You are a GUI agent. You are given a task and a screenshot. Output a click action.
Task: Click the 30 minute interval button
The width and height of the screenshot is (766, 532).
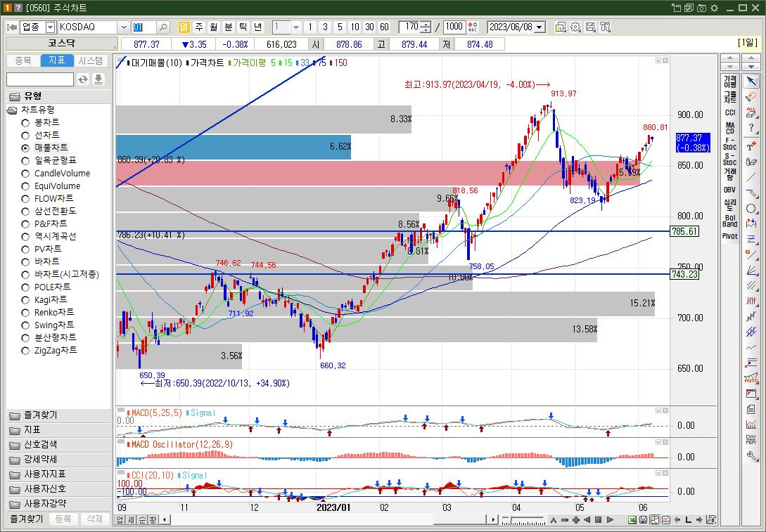[370, 27]
